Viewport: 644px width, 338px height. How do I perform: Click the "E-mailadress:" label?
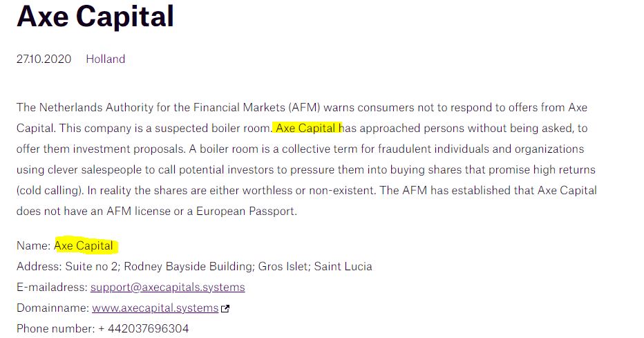pyautogui.click(x=52, y=287)
